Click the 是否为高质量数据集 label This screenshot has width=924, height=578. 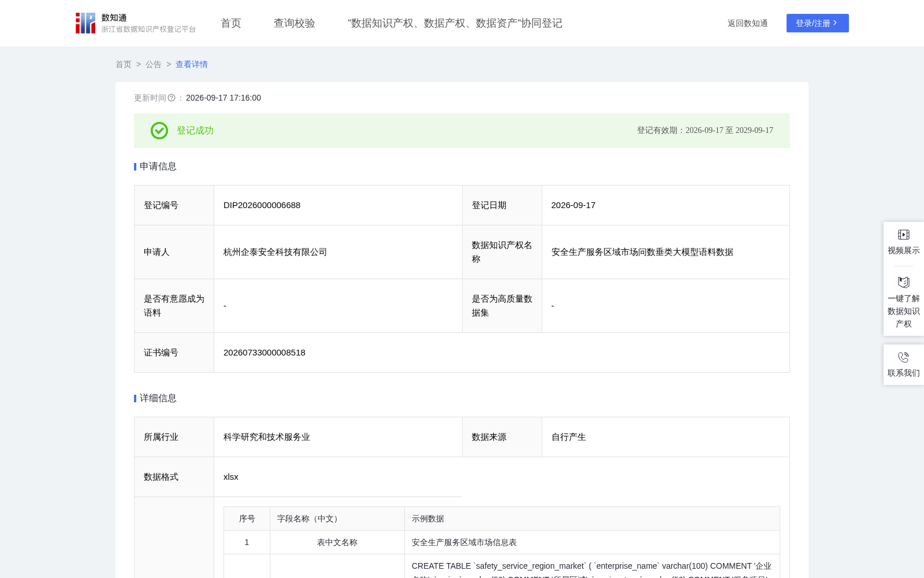[502, 306]
